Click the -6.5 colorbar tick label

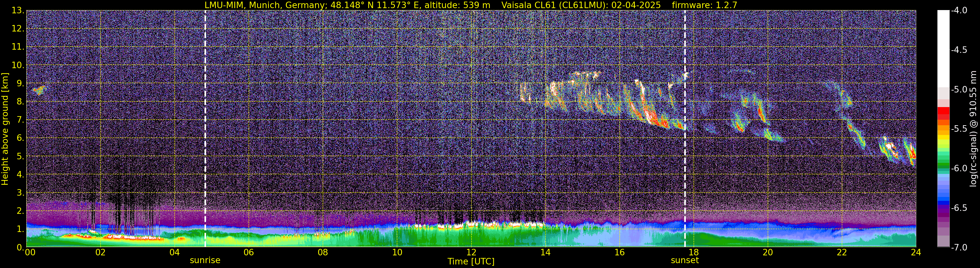click(959, 208)
